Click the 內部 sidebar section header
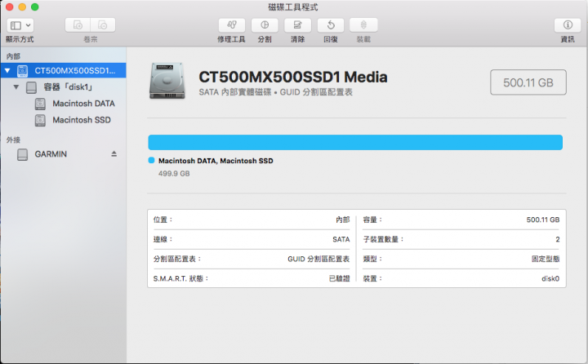588x364 pixels. [13, 56]
